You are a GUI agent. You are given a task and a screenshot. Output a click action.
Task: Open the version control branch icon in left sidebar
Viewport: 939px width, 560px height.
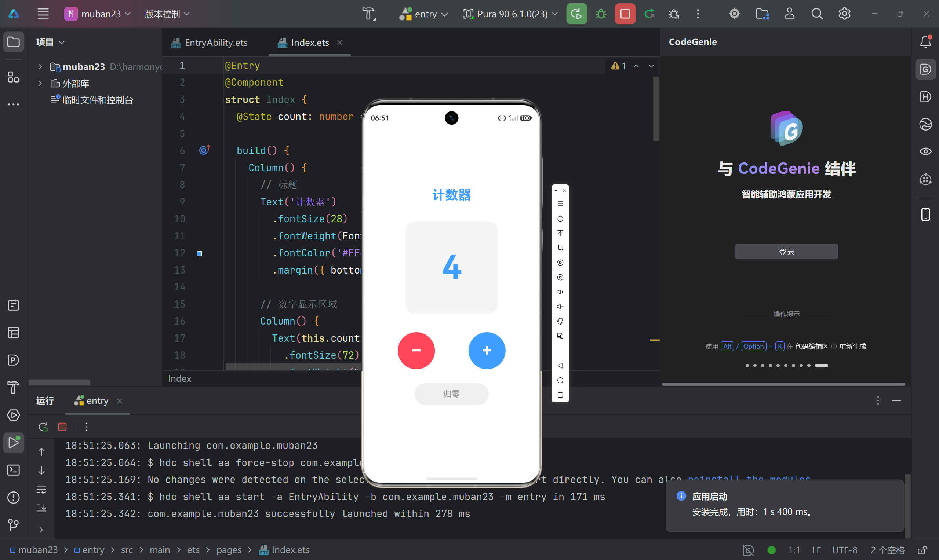(x=14, y=525)
